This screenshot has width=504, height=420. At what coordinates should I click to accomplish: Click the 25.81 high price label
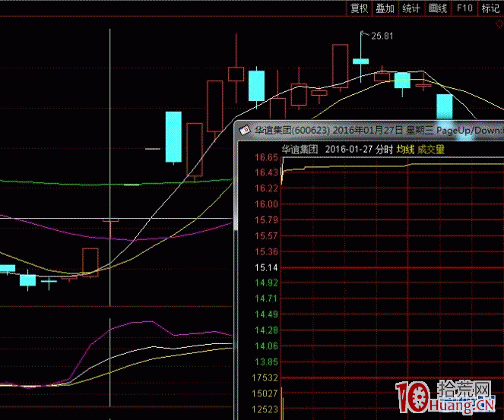(x=382, y=36)
